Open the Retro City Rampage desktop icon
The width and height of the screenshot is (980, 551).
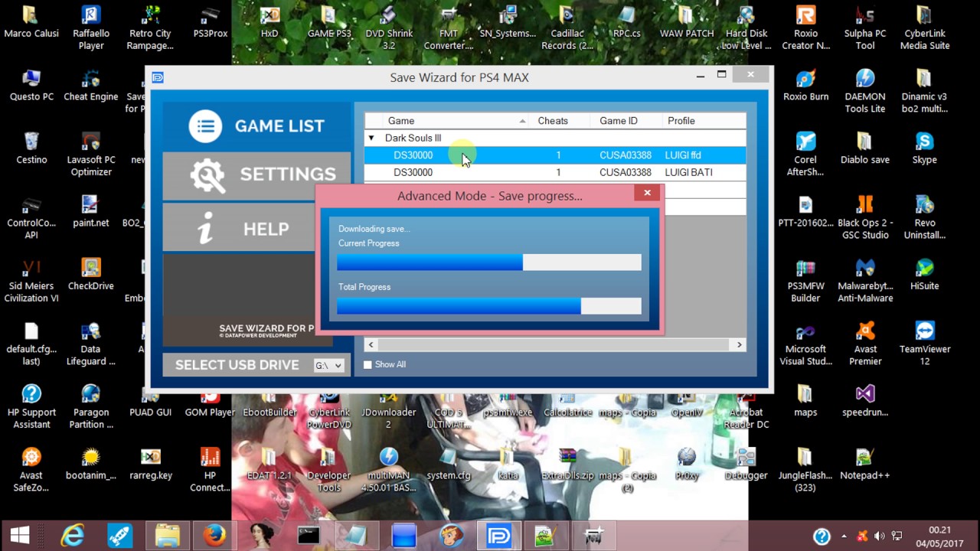click(151, 28)
